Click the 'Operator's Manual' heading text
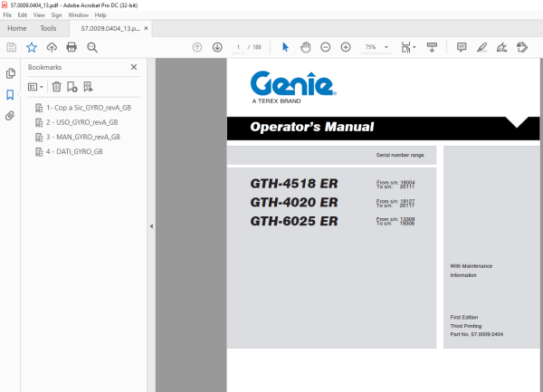The height and width of the screenshot is (392, 543). [312, 127]
